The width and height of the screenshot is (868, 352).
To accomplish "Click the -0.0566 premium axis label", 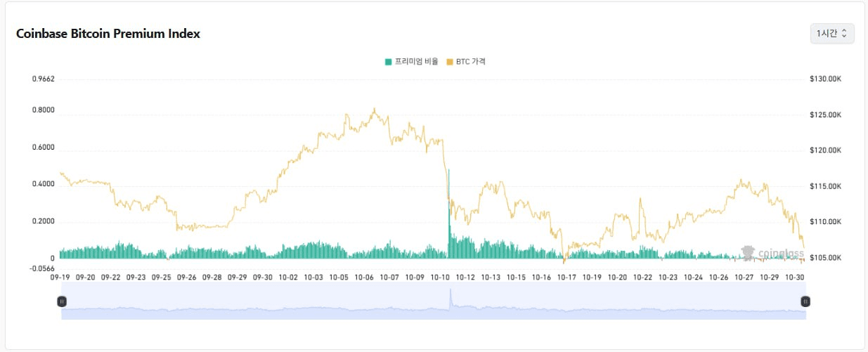I will pyautogui.click(x=44, y=268).
